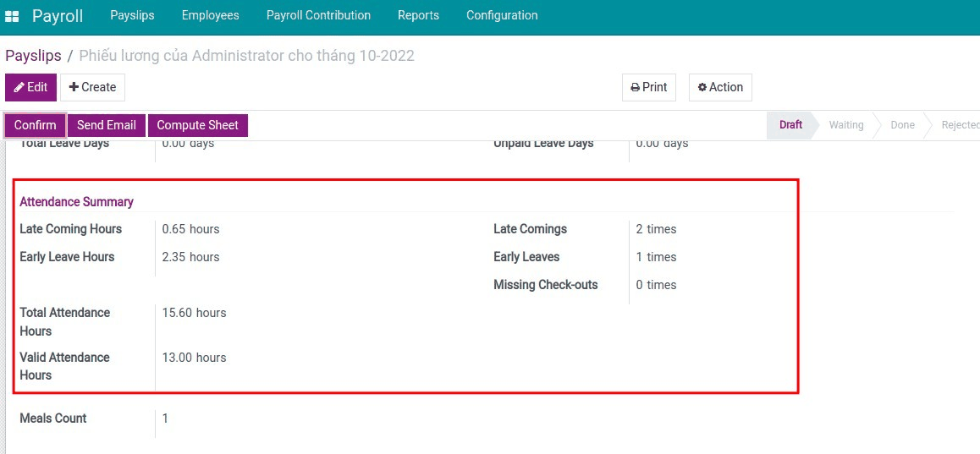Confirm the payslip

click(35, 125)
